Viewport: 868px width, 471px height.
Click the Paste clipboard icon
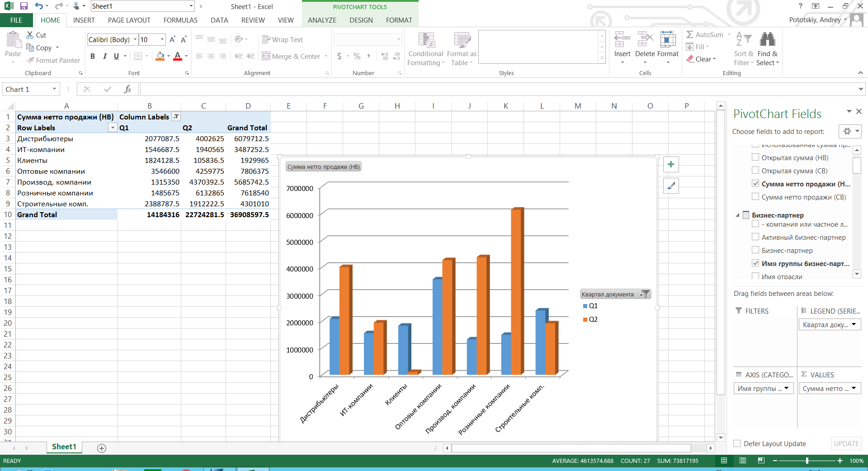pos(13,40)
